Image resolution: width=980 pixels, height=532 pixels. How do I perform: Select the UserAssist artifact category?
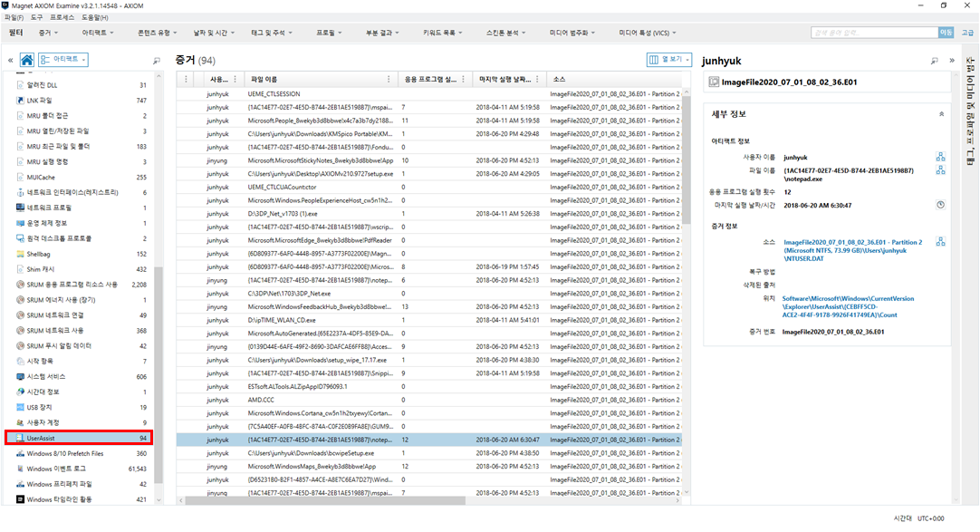pyautogui.click(x=80, y=439)
